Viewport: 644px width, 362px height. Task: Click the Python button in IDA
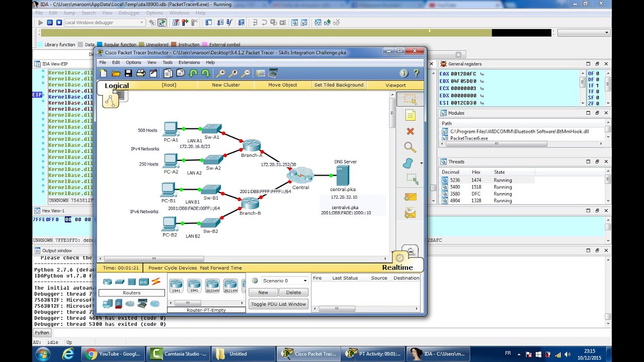tap(42, 332)
